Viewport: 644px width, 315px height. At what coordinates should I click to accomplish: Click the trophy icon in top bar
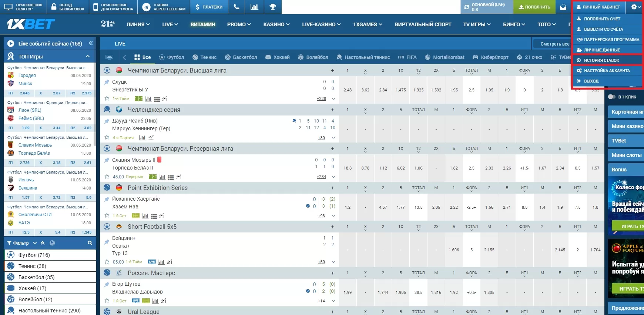point(273,7)
